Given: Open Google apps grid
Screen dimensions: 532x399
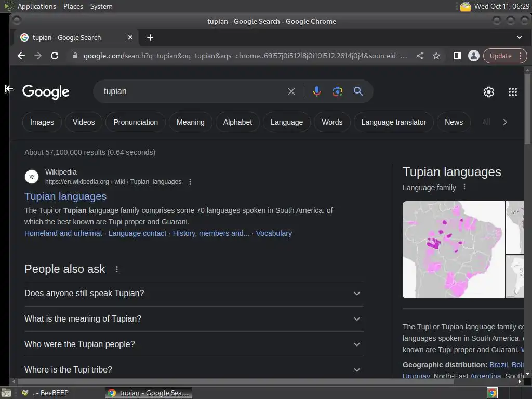Looking at the screenshot, I should pyautogui.click(x=513, y=92).
